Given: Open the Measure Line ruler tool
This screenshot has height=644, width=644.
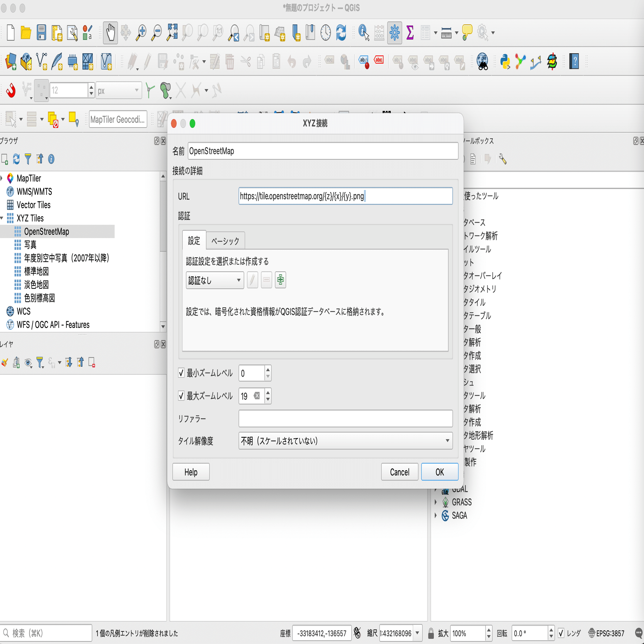Looking at the screenshot, I should [x=447, y=33].
